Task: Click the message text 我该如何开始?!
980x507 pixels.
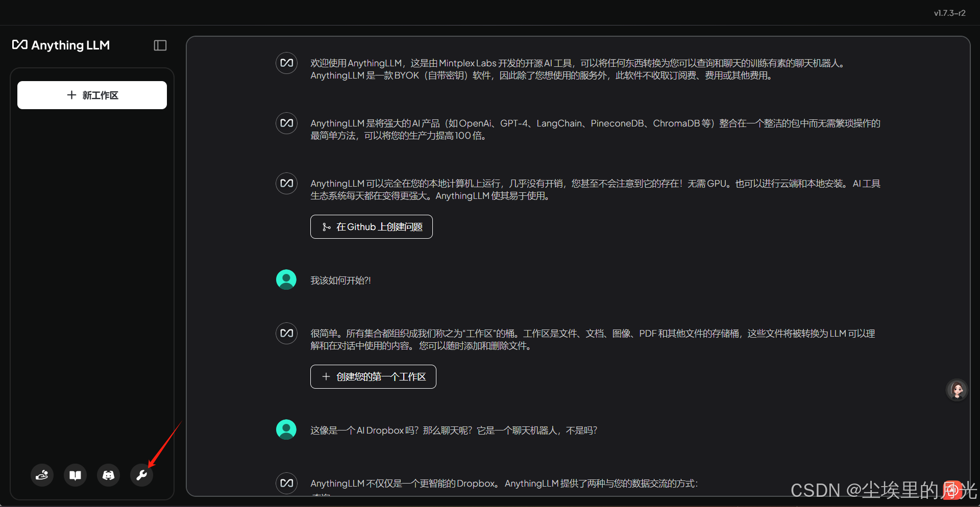Action: 340,281
